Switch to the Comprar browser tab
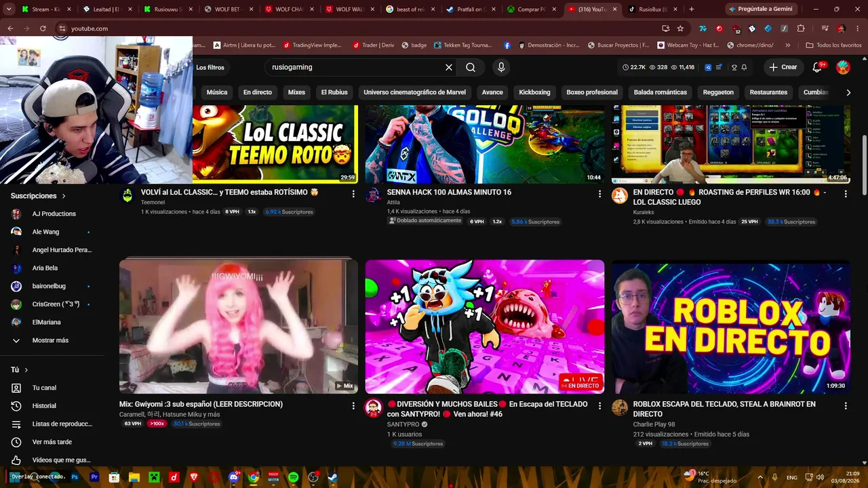868x488 pixels. 531,9
